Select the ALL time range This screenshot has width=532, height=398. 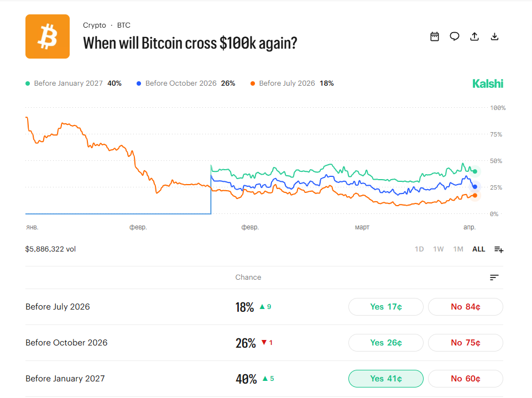[x=478, y=249]
